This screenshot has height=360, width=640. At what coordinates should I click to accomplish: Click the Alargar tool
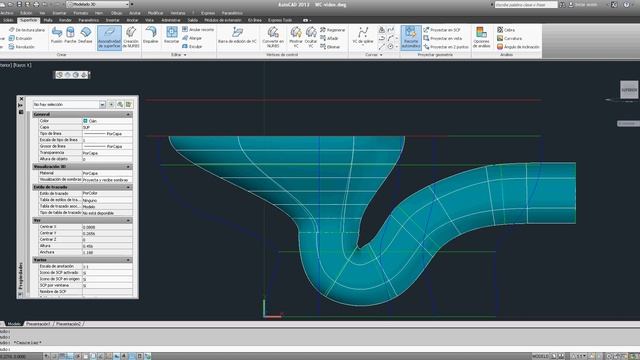pos(192,38)
